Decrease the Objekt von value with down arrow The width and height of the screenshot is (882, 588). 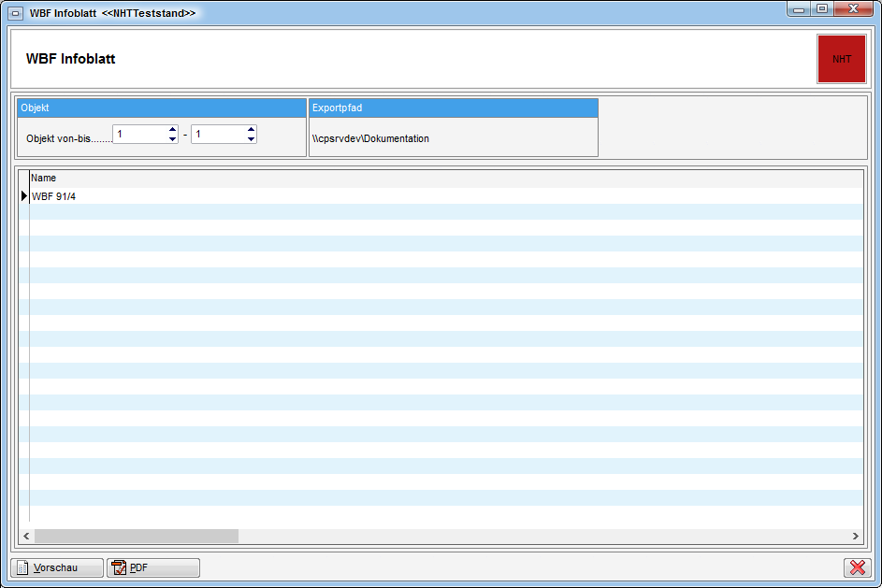point(172,138)
